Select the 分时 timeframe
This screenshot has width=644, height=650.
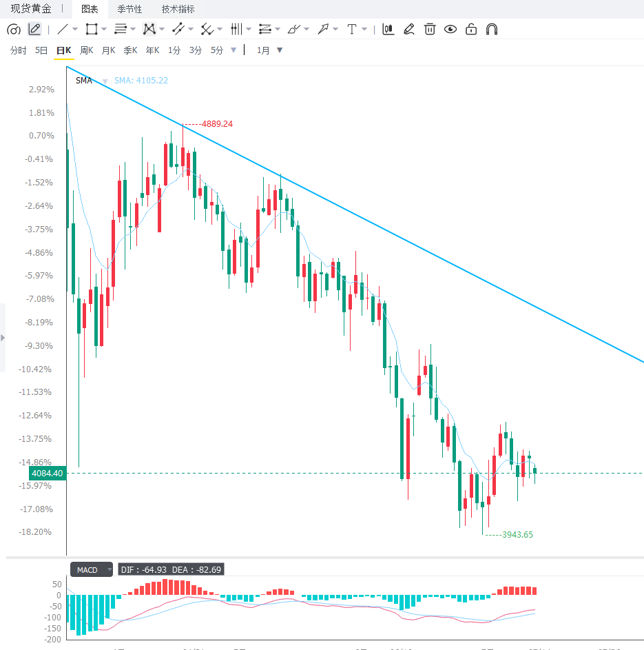tap(18, 50)
